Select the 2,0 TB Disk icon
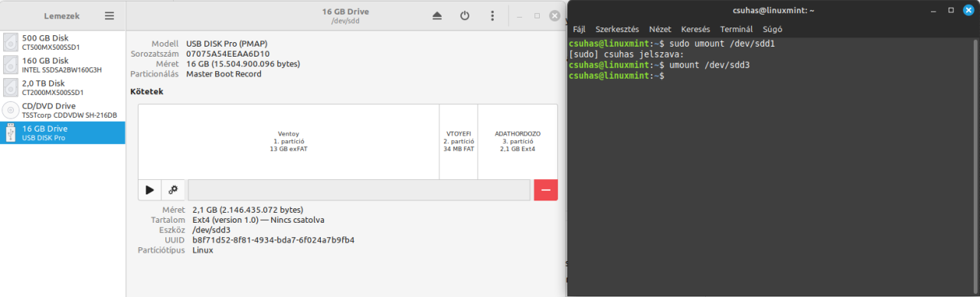Viewport: 980px width, 297px height. click(x=11, y=87)
